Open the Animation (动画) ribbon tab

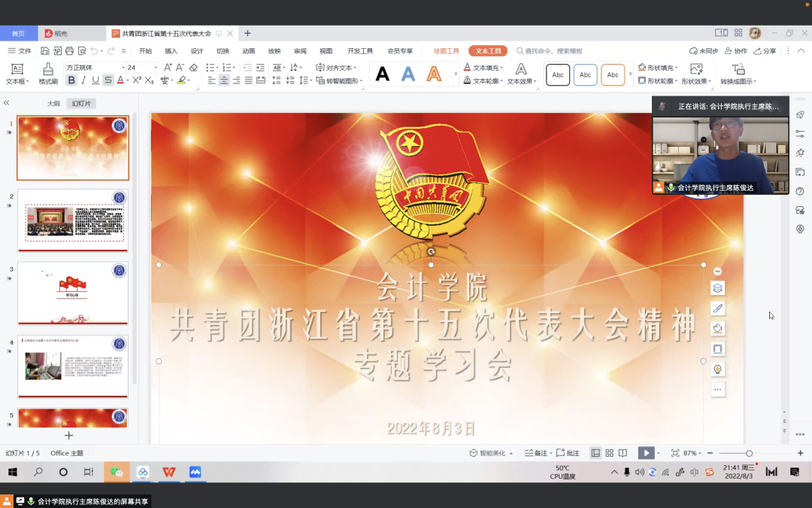(x=249, y=51)
